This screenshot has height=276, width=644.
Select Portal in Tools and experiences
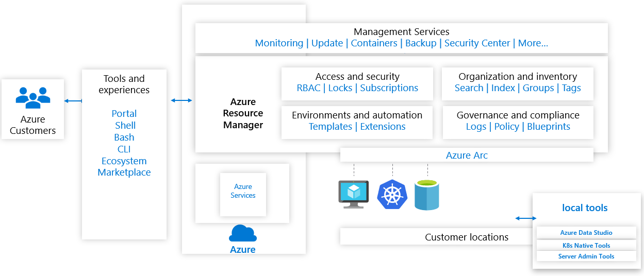coord(124,114)
